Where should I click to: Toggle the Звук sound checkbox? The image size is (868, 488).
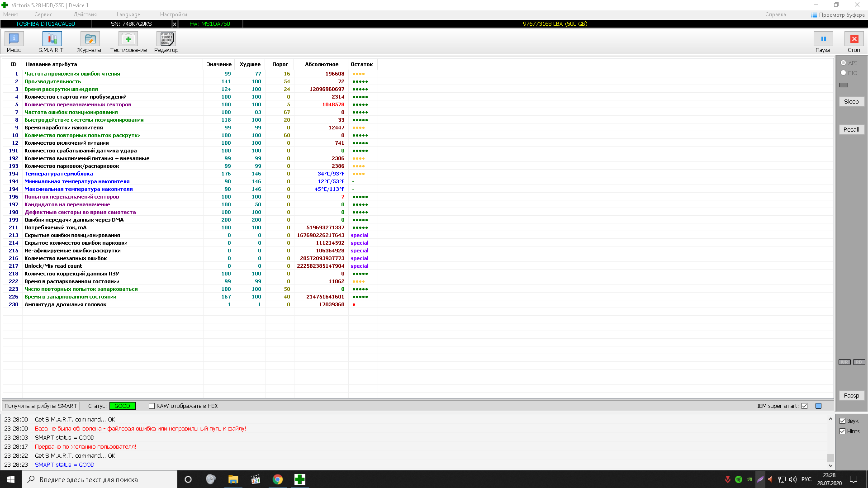point(842,421)
